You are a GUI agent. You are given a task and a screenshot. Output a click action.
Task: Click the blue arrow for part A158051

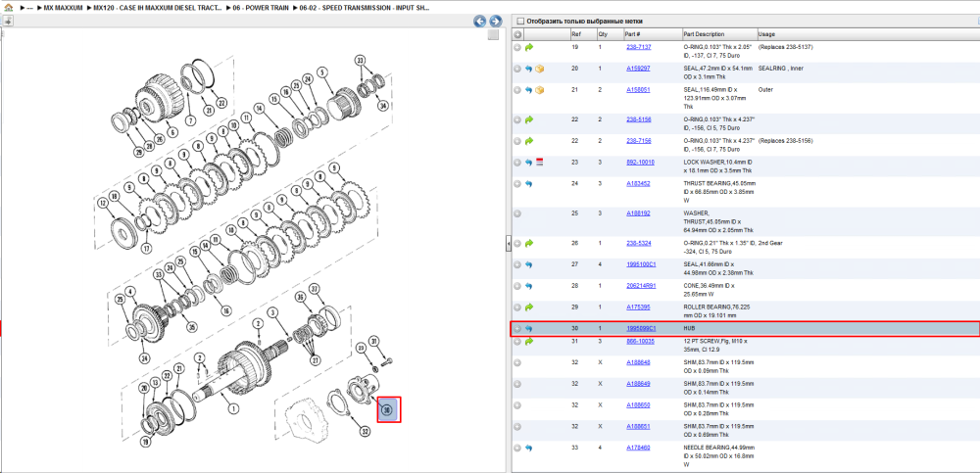529,90
